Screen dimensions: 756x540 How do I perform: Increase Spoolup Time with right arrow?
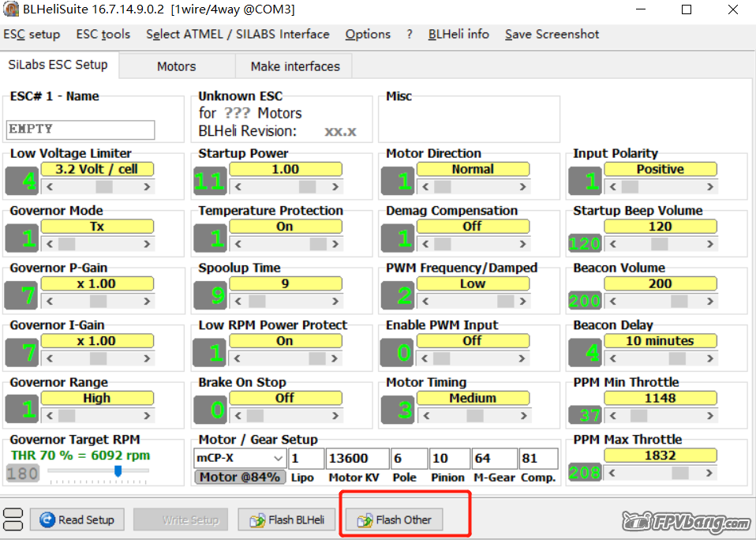coord(335,302)
